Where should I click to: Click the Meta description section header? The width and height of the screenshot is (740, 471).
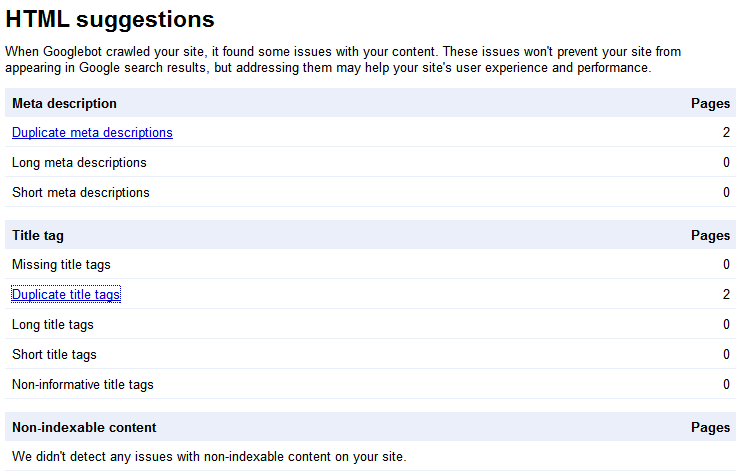(64, 103)
